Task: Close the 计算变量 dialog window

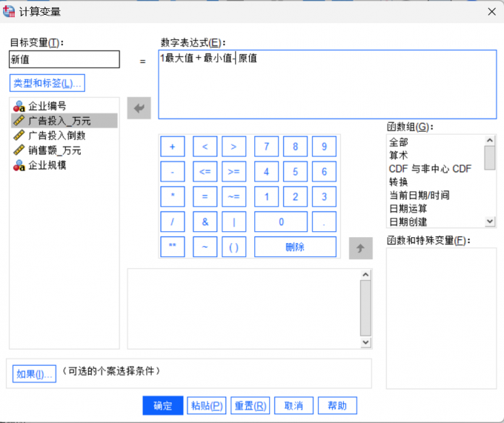Action: pyautogui.click(x=492, y=12)
